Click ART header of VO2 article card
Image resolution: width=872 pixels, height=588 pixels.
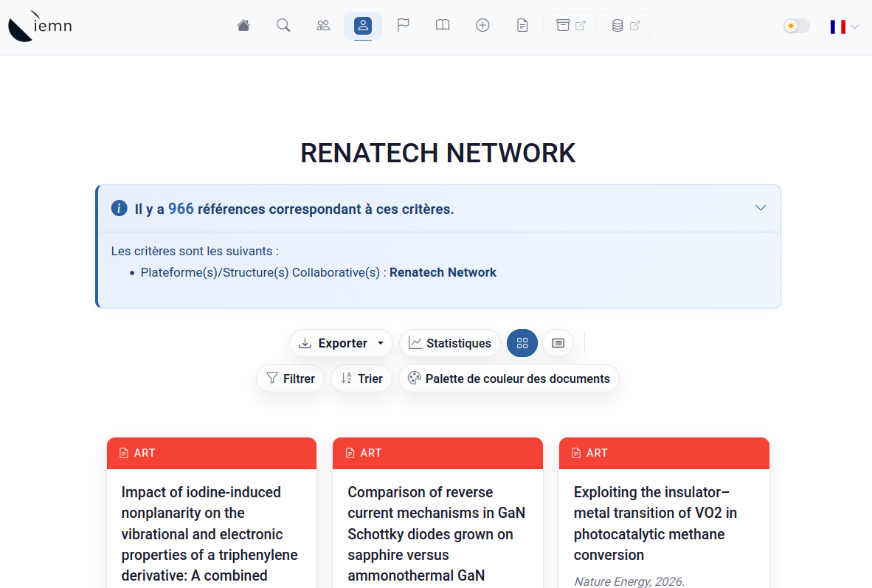(x=664, y=454)
